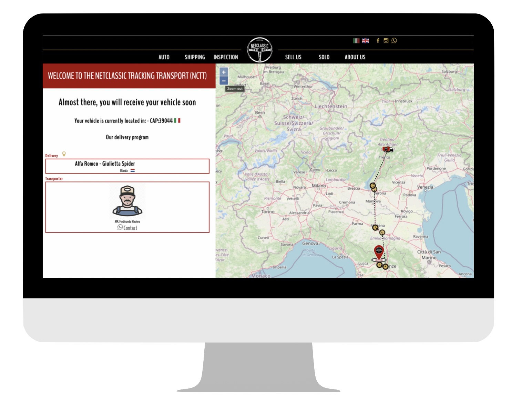Open the SELL US page
The image size is (532, 416).
[293, 57]
